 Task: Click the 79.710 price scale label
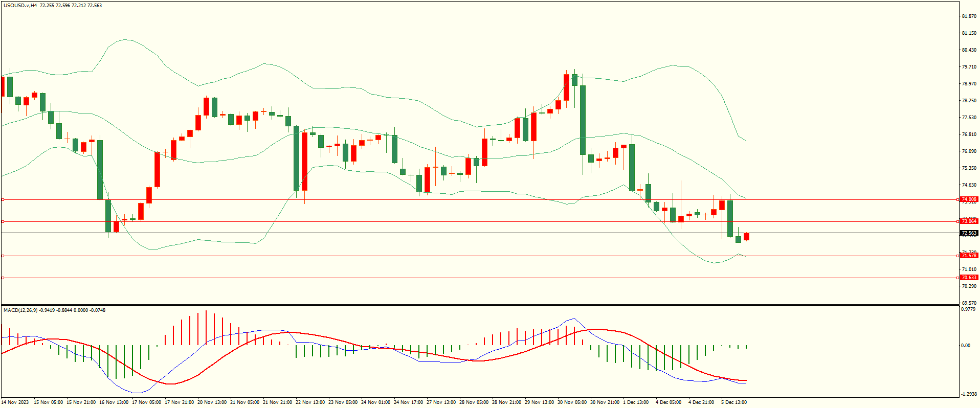969,67
